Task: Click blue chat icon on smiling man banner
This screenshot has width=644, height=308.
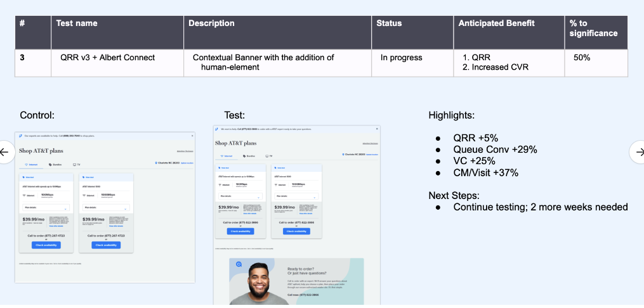Action: 239,264
